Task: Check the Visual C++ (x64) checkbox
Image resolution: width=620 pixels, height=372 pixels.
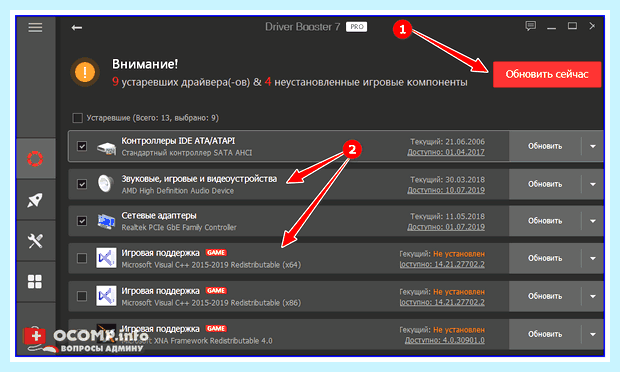Action: pos(82,258)
